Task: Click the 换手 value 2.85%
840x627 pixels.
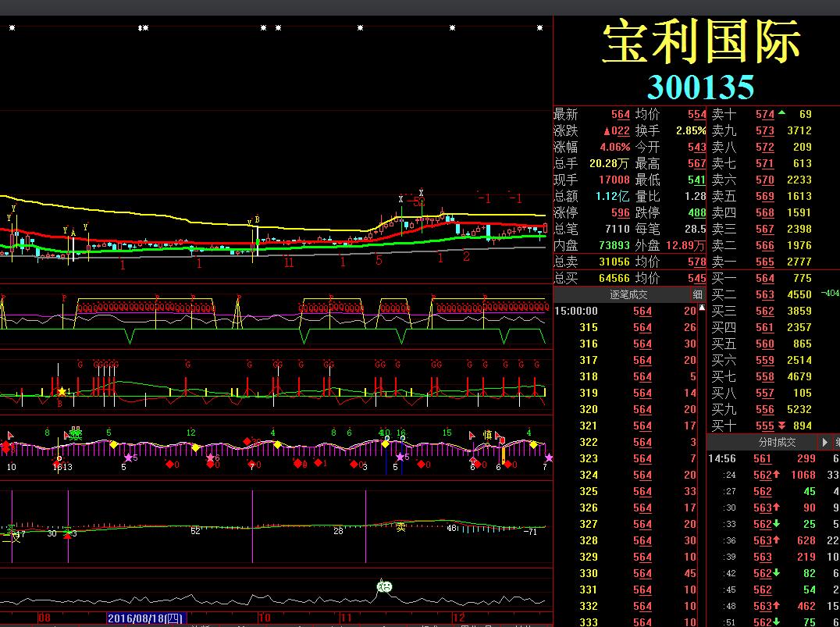Action: 691,130
